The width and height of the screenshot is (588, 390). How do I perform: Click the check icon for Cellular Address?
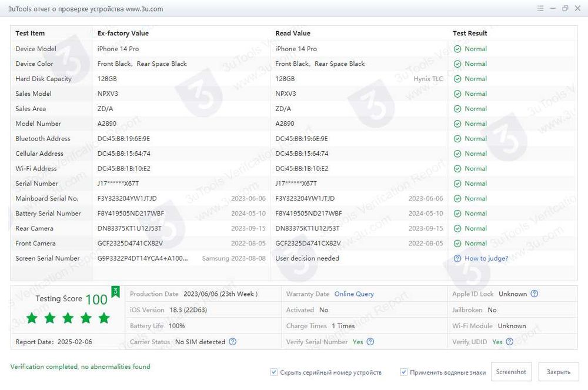(457, 154)
